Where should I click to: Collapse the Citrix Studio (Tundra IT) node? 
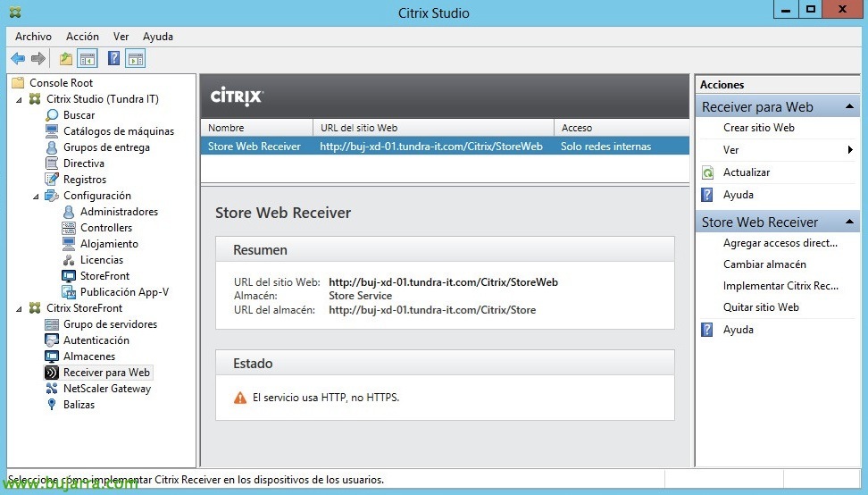pyautogui.click(x=19, y=100)
